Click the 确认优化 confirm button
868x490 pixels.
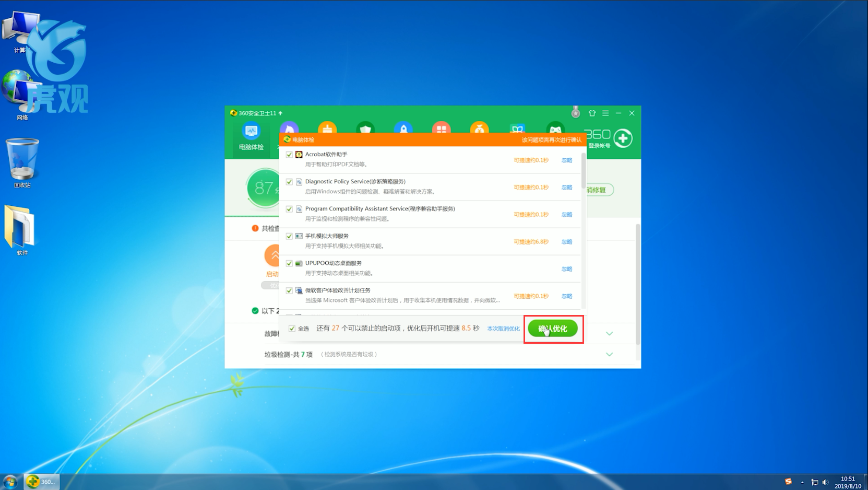click(x=553, y=329)
